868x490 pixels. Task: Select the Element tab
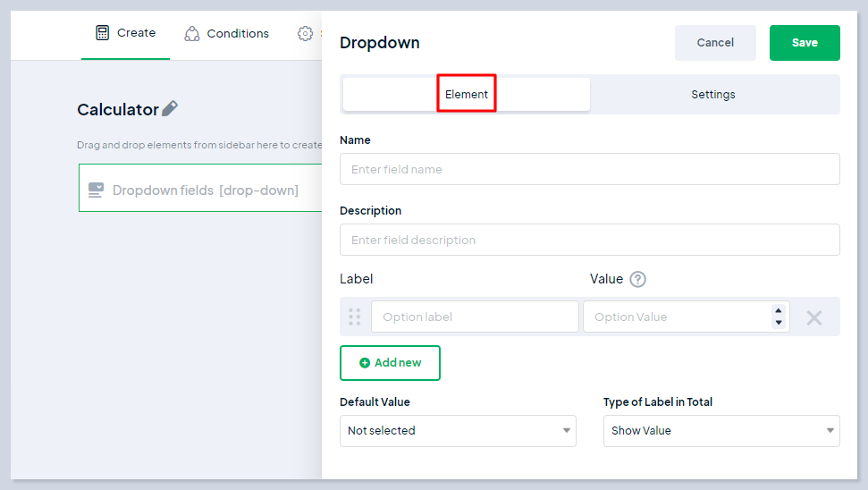[x=467, y=95]
